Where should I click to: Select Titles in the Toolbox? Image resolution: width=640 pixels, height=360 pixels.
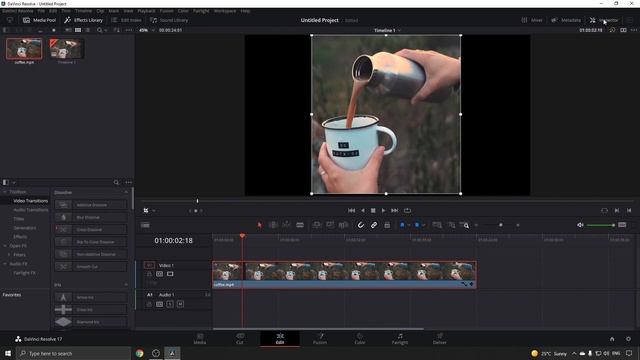pyautogui.click(x=19, y=219)
